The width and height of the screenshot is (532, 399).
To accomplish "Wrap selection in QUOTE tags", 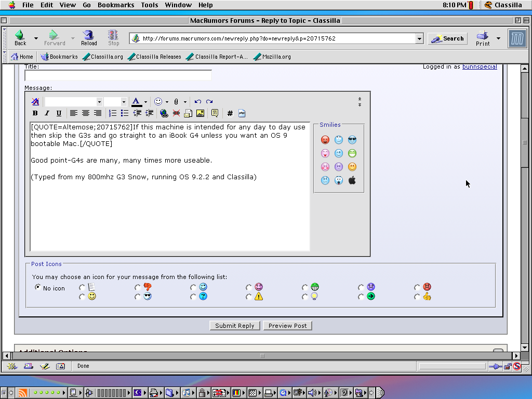I will tap(215, 113).
